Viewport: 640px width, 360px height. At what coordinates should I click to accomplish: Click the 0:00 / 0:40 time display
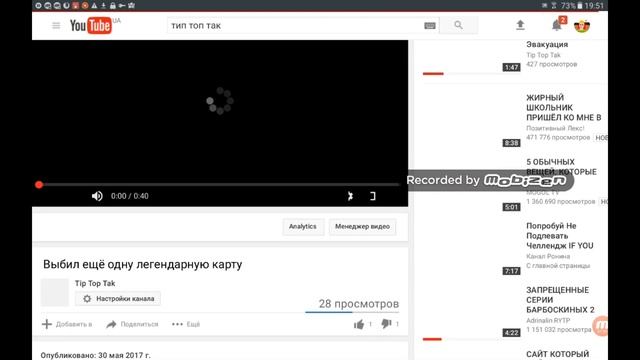tap(130, 196)
